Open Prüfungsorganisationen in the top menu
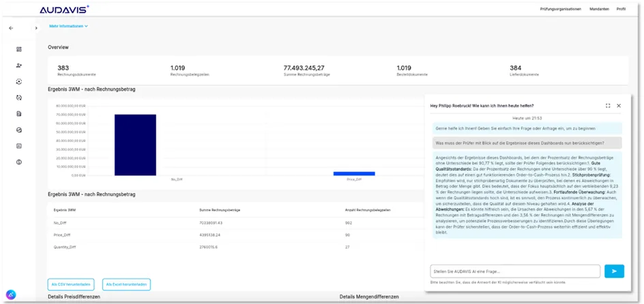 point(561,9)
